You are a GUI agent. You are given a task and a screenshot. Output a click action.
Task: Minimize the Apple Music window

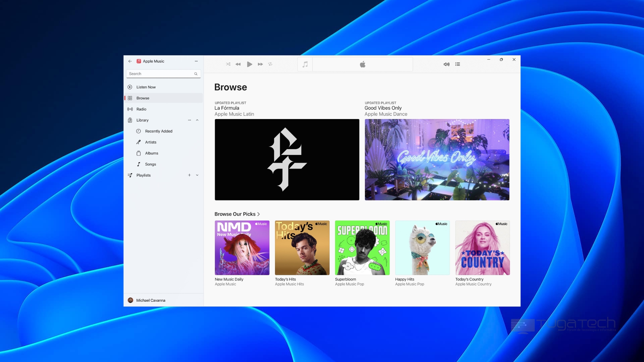click(x=489, y=60)
